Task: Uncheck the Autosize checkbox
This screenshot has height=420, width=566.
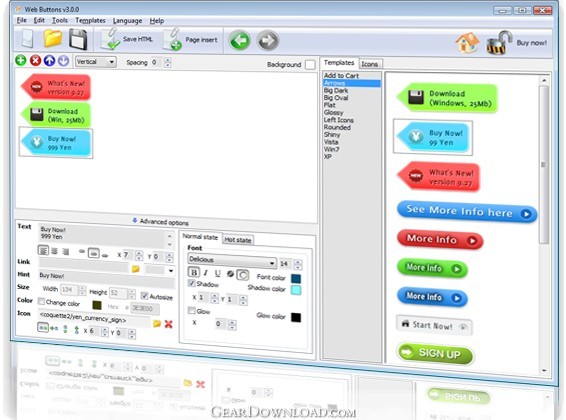Action: (144, 296)
